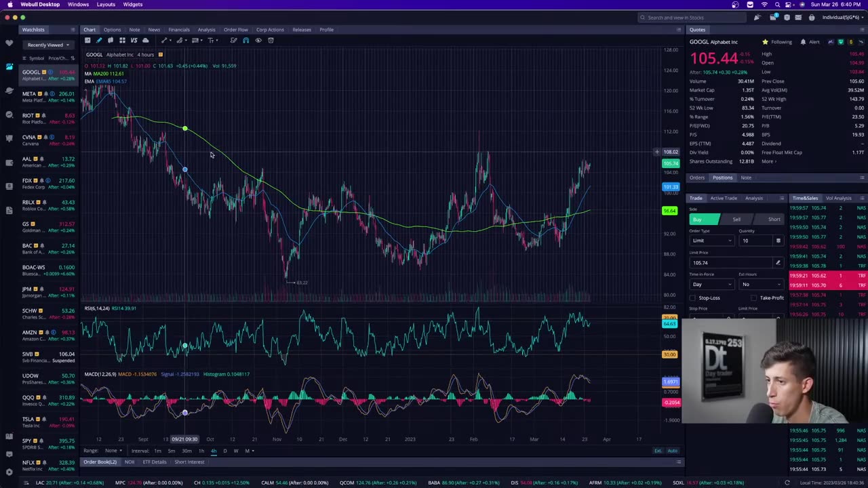Click the More link in Quotes panel
The image size is (868, 488).
click(768, 161)
